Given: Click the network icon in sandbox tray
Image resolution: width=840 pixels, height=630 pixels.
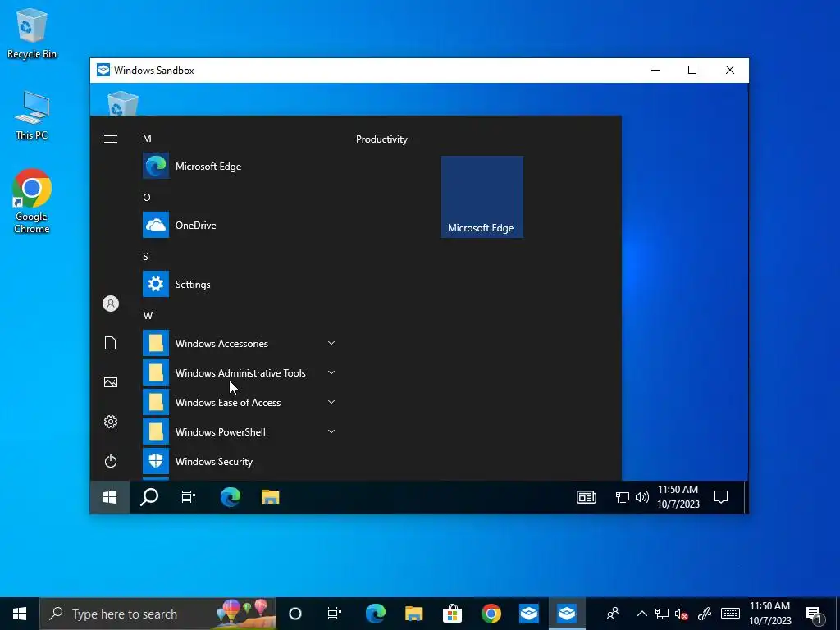Looking at the screenshot, I should [622, 498].
